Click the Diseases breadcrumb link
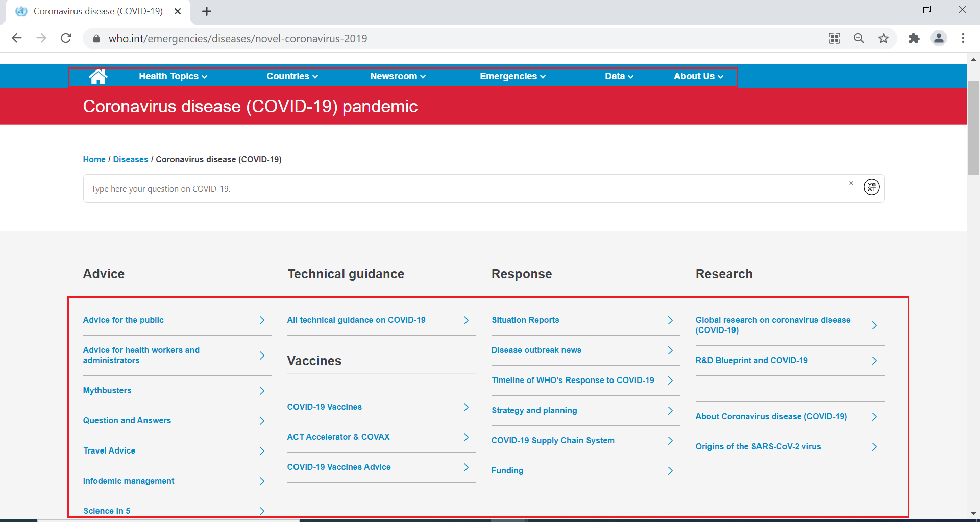This screenshot has height=522, width=980. 131,159
